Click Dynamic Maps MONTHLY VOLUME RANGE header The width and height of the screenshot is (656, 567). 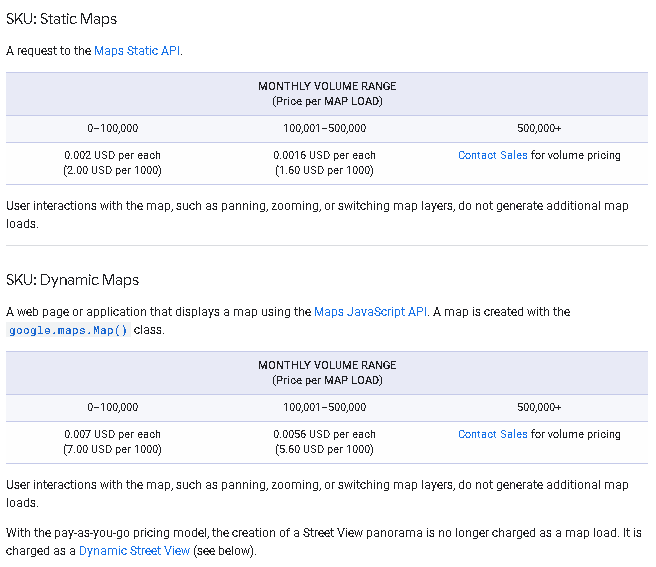(x=327, y=373)
